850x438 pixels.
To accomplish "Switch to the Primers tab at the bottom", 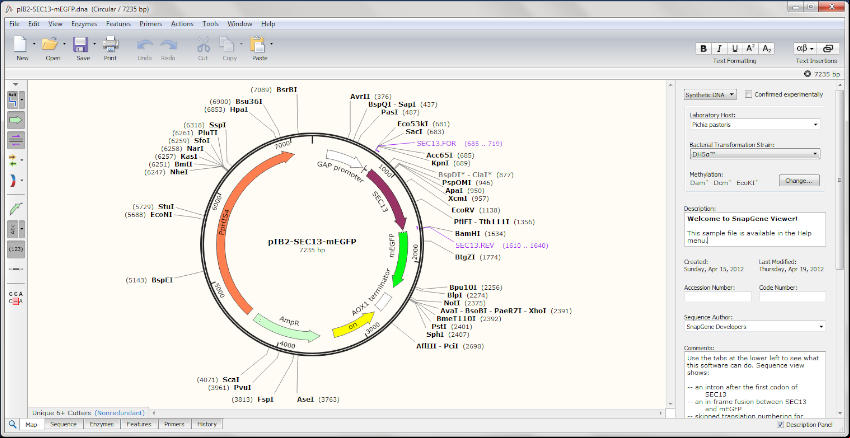I will [x=173, y=424].
